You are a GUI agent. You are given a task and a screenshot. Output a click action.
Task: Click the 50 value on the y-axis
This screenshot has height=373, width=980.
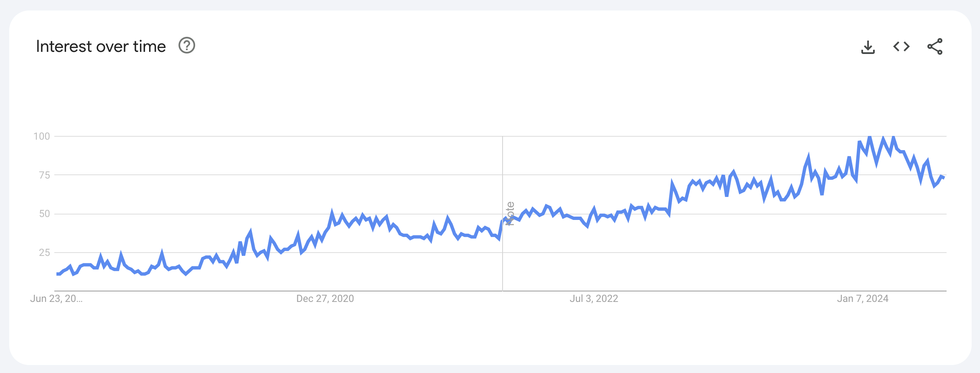click(44, 214)
